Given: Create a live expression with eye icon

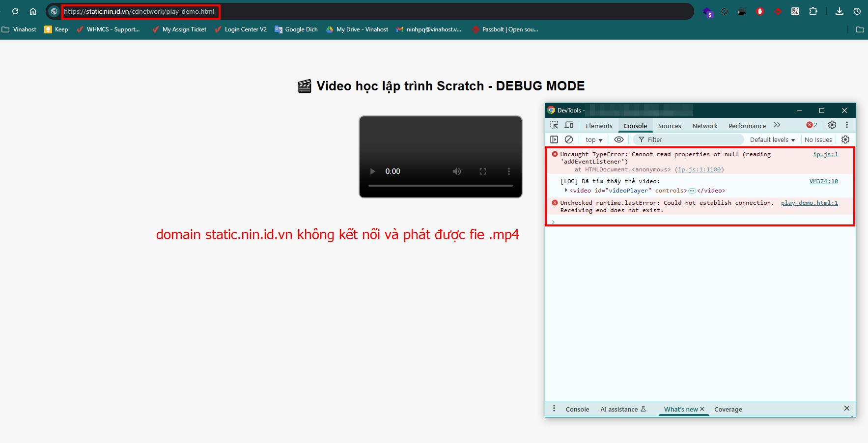Looking at the screenshot, I should (619, 139).
